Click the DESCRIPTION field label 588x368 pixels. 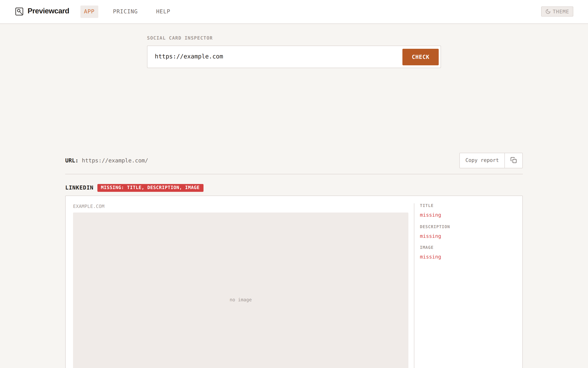(435, 227)
